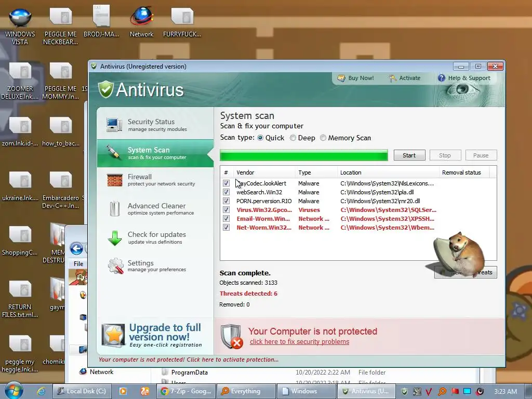Viewport: 532px width, 399px height.
Task: Open Help & Support
Action: coord(464,78)
